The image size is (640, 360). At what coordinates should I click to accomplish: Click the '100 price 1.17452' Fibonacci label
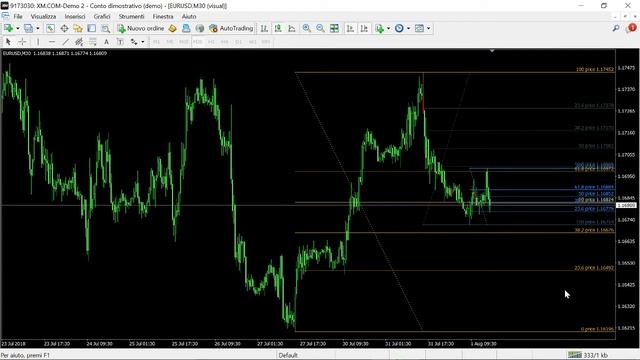tap(595, 69)
